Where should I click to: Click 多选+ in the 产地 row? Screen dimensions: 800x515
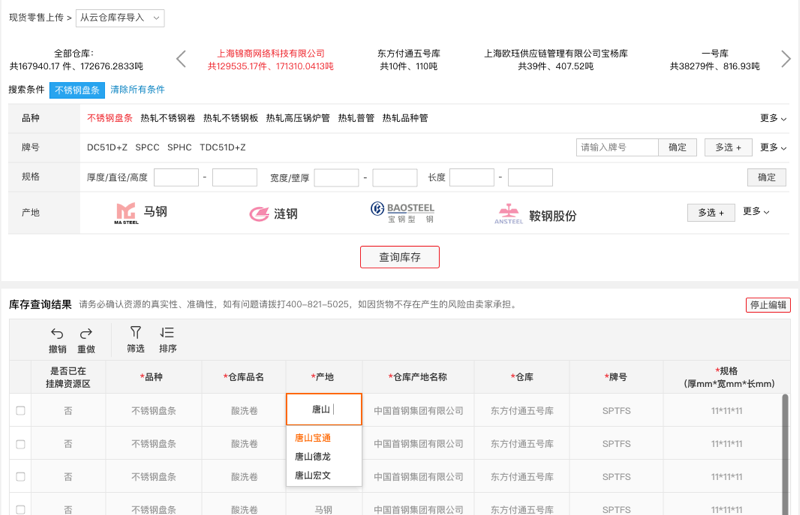711,212
